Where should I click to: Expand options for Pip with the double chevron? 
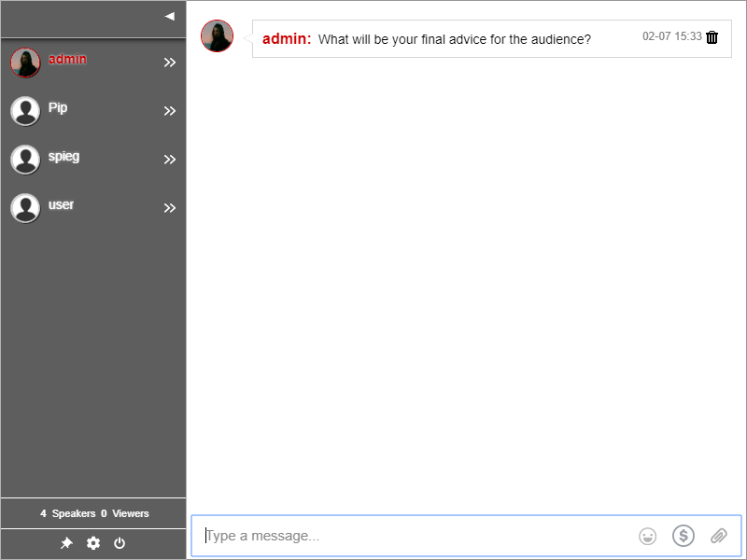170,111
